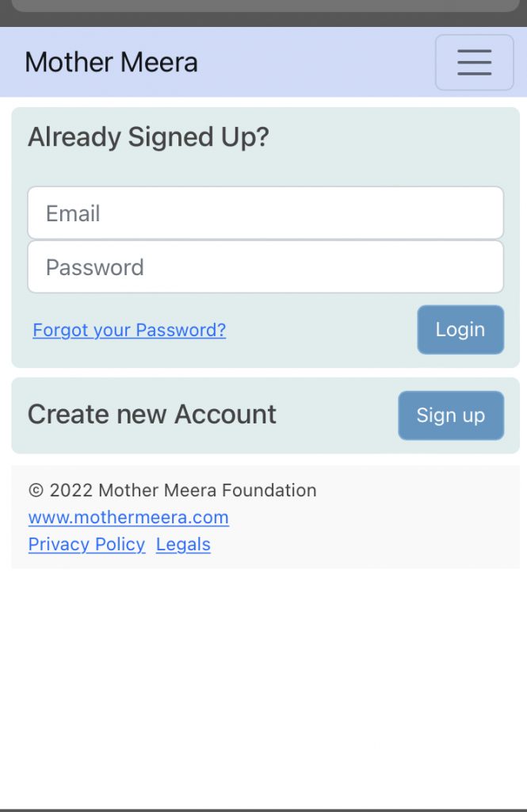
Task: Open the Privacy Policy link
Action: tap(86, 544)
